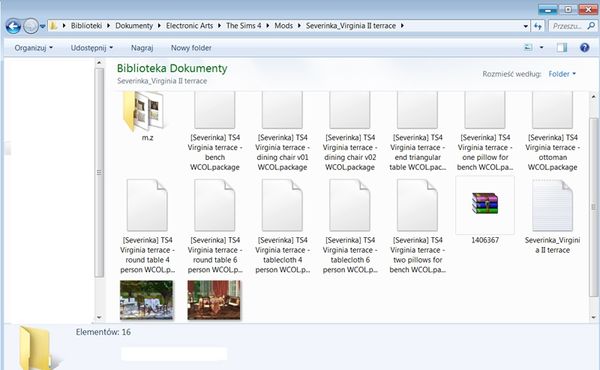Change view with the view icon
600x370 pixels.
pyautogui.click(x=528, y=47)
